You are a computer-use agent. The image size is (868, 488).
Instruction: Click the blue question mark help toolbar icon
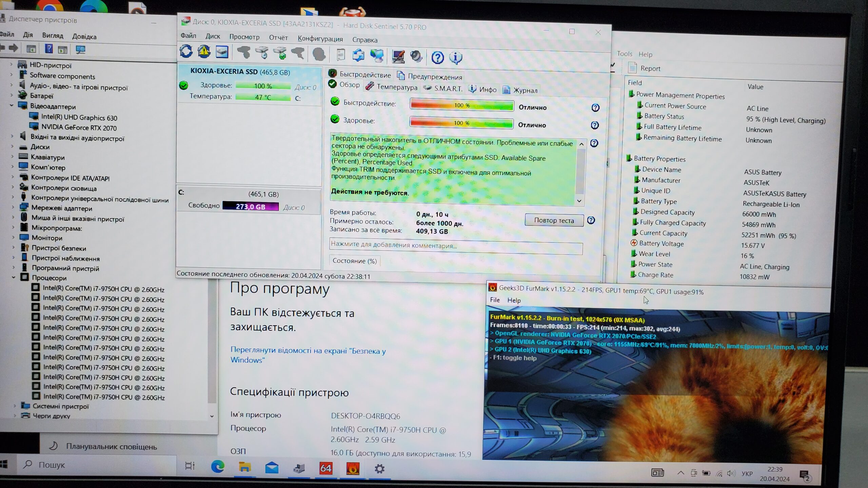click(437, 58)
